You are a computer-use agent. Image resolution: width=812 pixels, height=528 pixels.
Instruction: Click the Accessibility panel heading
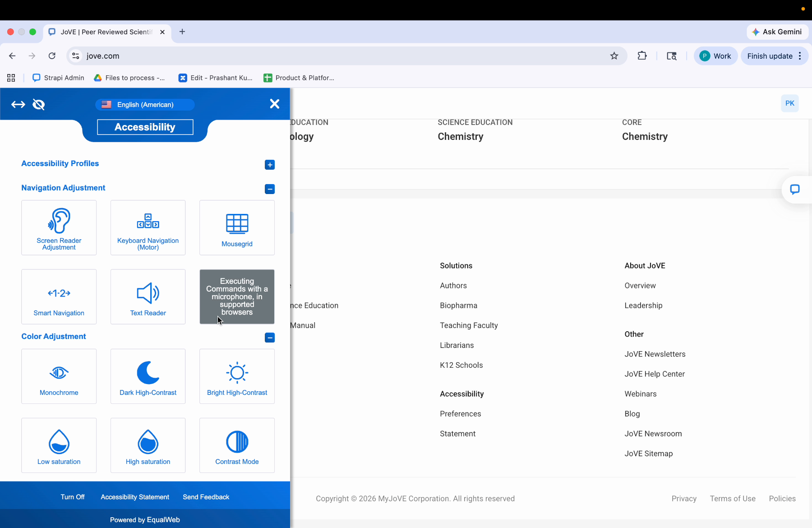[145, 127]
